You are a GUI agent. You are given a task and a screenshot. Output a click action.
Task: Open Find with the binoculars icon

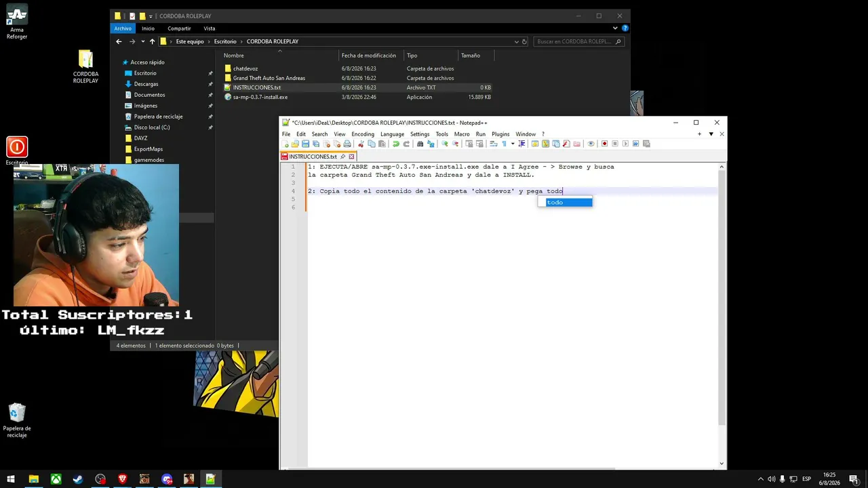pos(420,144)
